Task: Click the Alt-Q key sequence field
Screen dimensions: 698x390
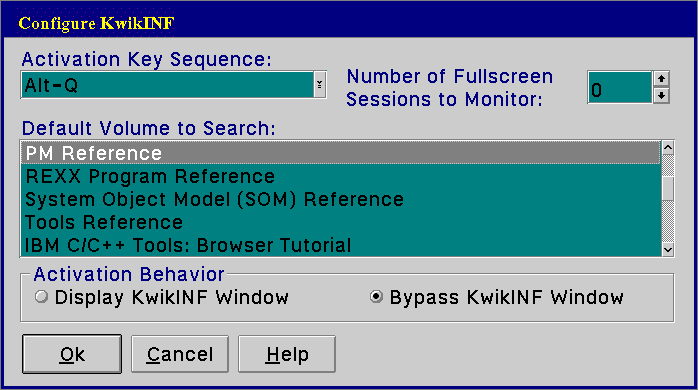Action: click(167, 85)
